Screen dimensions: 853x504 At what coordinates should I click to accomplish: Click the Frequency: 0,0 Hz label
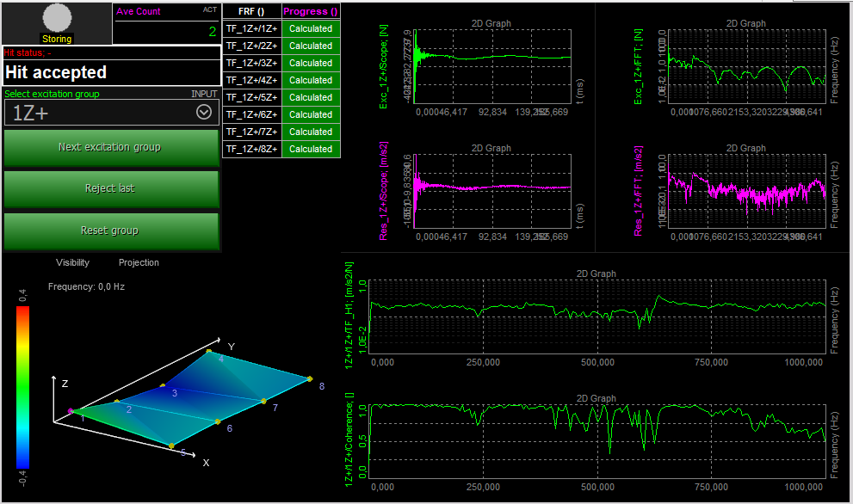(86, 286)
